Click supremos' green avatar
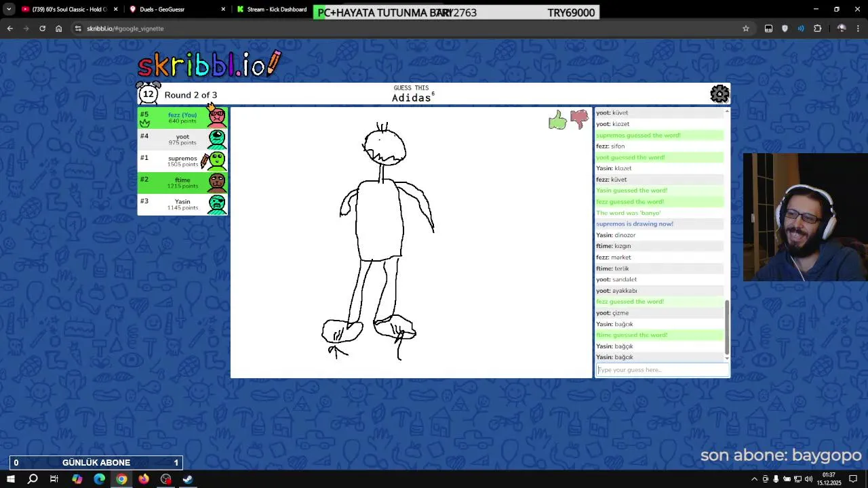Screen dimensions: 868x488 point(217,161)
